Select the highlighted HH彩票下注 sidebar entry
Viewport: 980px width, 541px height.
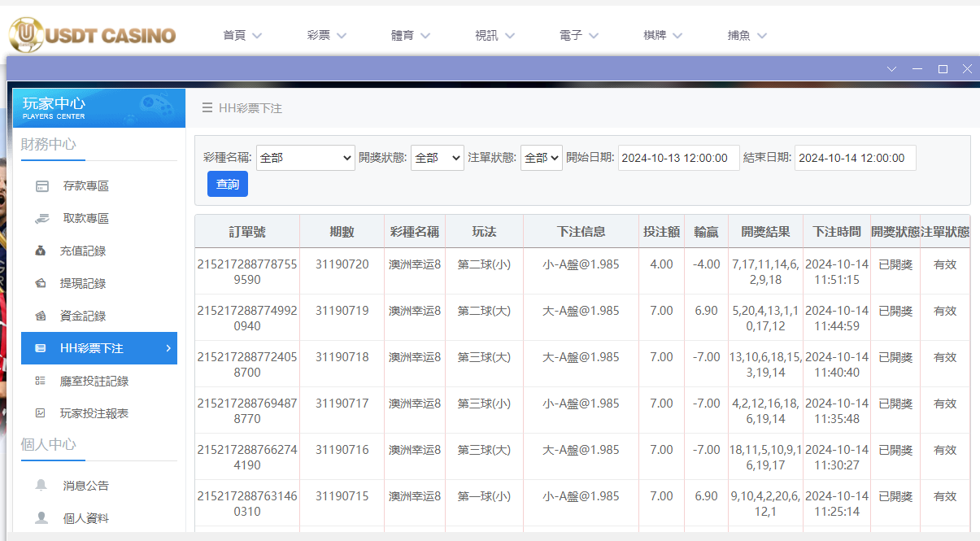(89, 347)
